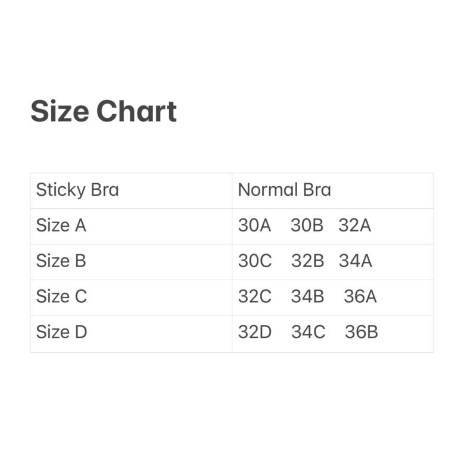Select the 30C size value
Image resolution: width=464 pixels, height=476 pixels.
coord(255,261)
